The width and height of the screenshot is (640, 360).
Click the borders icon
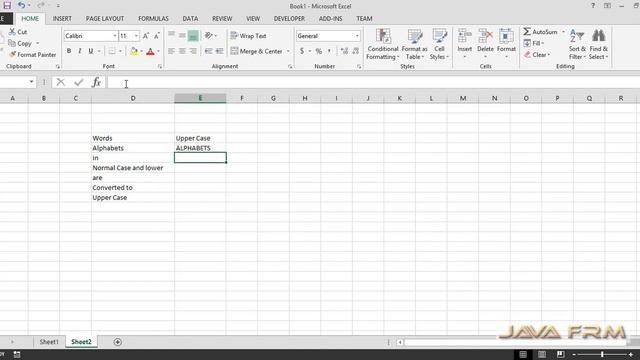tap(111, 51)
